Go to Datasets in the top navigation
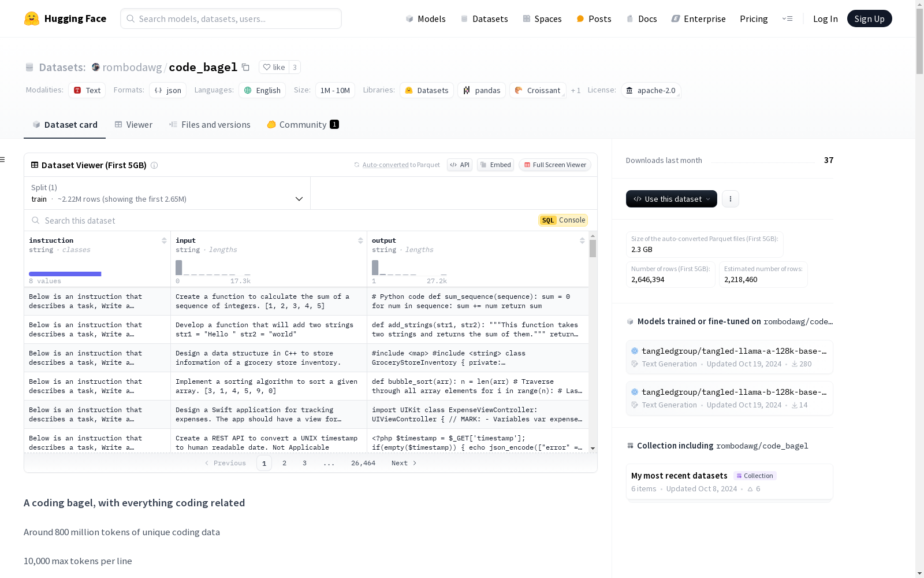The image size is (924, 578). 484,18
